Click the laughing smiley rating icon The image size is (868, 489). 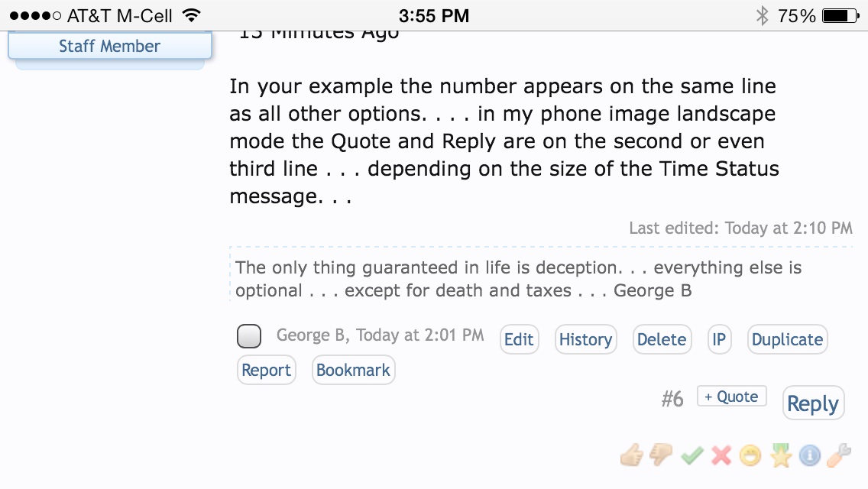751,456
